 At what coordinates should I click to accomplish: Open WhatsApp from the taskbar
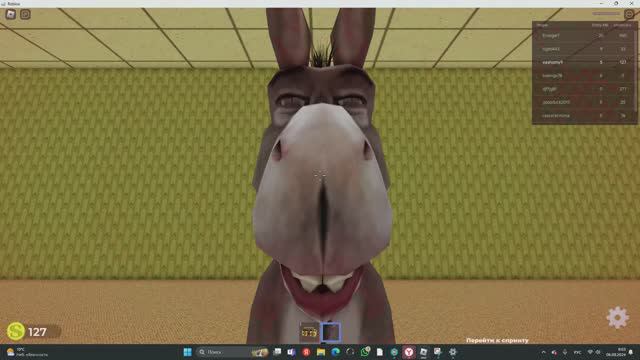[x=365, y=351]
